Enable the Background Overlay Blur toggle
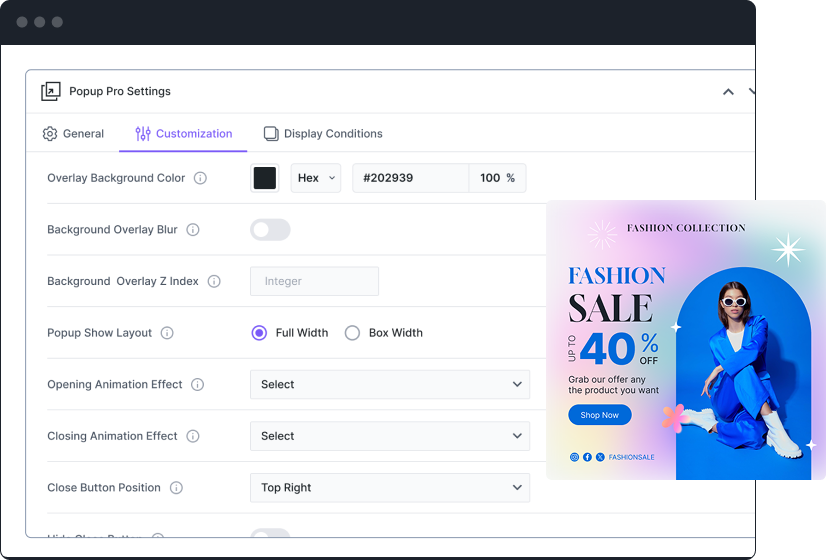Viewport: 826px width, 560px height. point(270,230)
